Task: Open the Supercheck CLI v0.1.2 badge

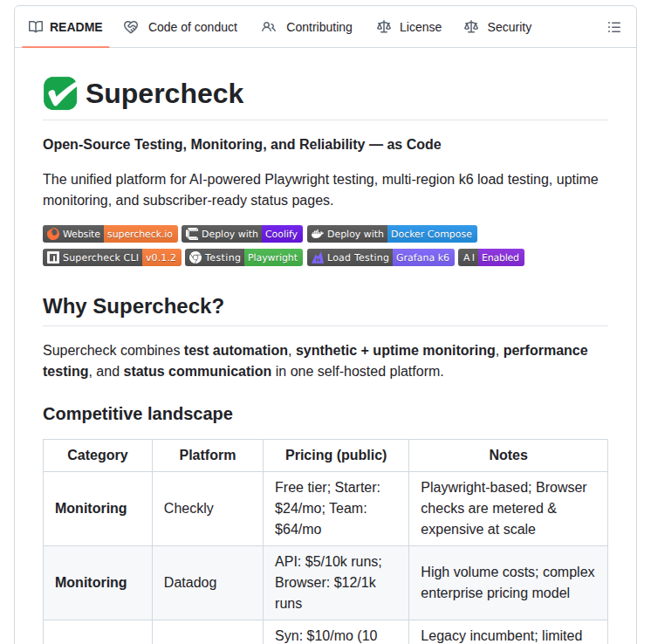Action: click(x=112, y=257)
